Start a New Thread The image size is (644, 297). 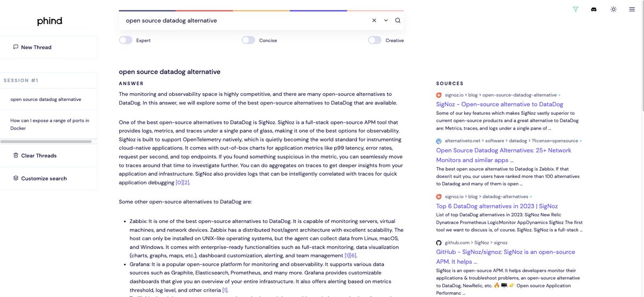[48, 47]
